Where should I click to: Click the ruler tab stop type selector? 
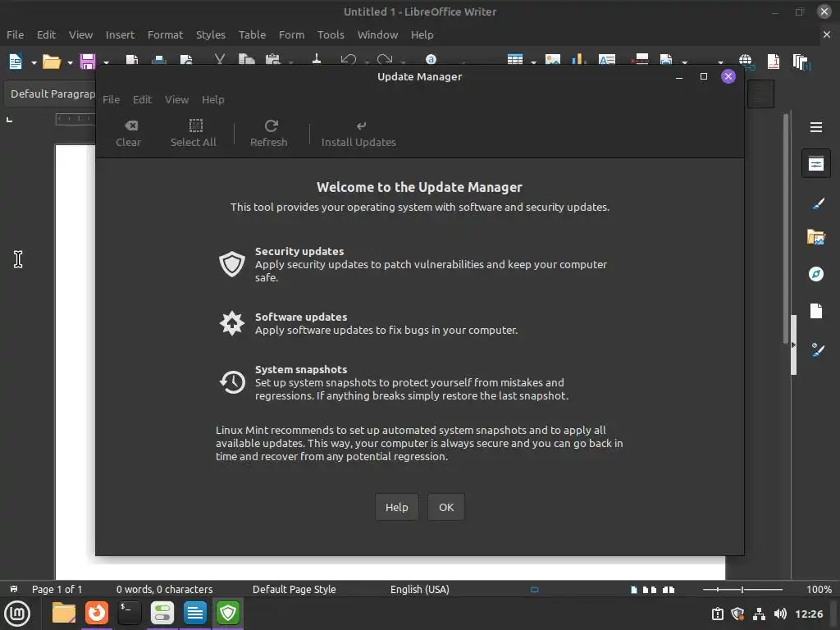click(9, 120)
